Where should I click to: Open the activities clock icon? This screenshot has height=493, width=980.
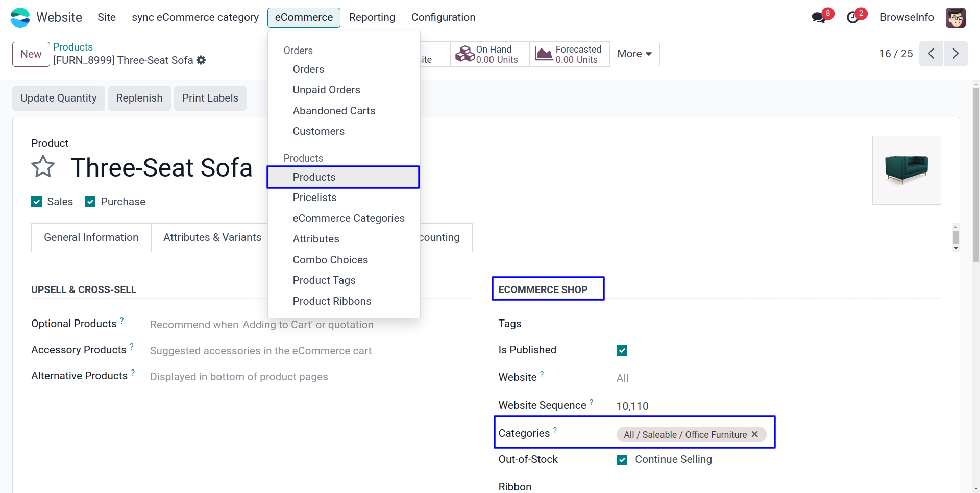pos(853,17)
